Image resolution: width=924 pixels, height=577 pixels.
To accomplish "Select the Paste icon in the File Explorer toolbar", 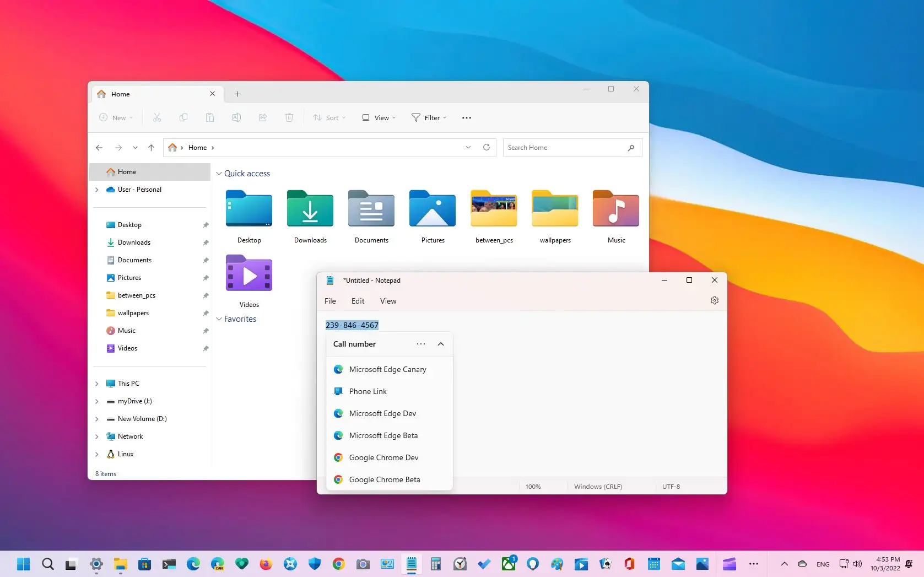I will click(x=210, y=117).
